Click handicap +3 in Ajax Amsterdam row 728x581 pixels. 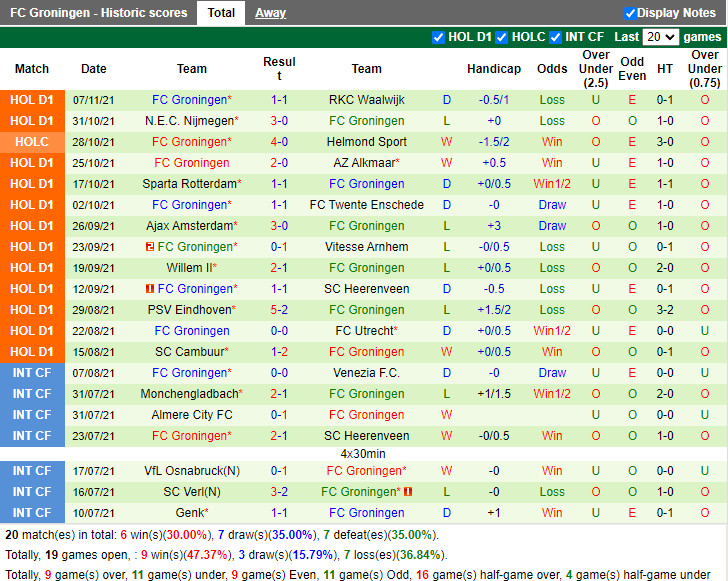[x=494, y=226]
